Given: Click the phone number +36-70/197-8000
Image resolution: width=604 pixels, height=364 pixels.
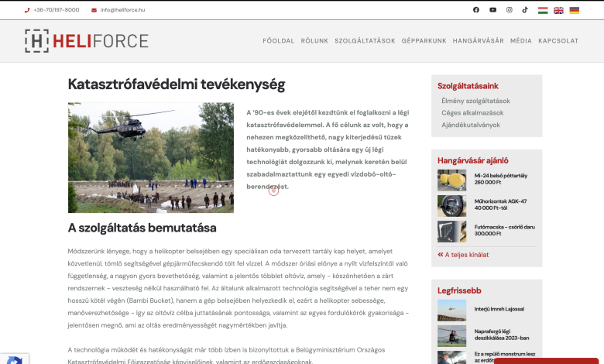Looking at the screenshot, I should point(56,10).
